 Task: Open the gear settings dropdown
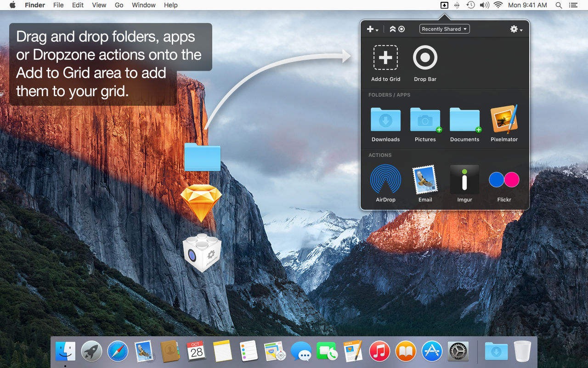[516, 29]
